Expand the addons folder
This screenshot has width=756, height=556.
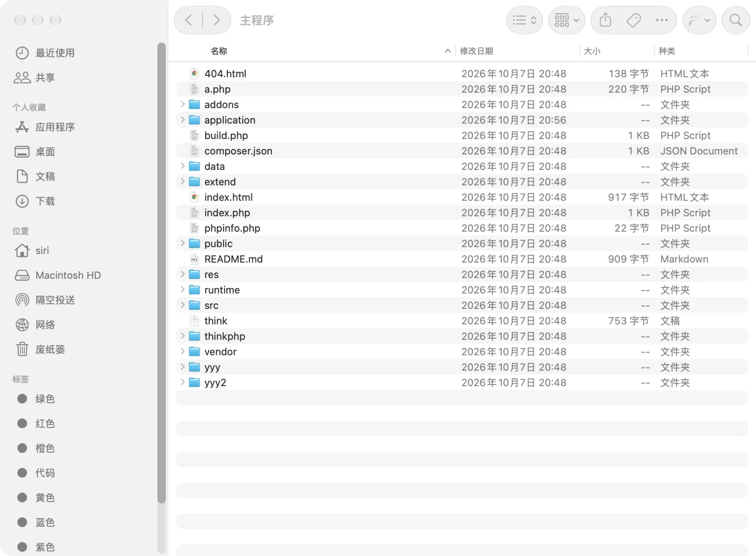(x=182, y=104)
